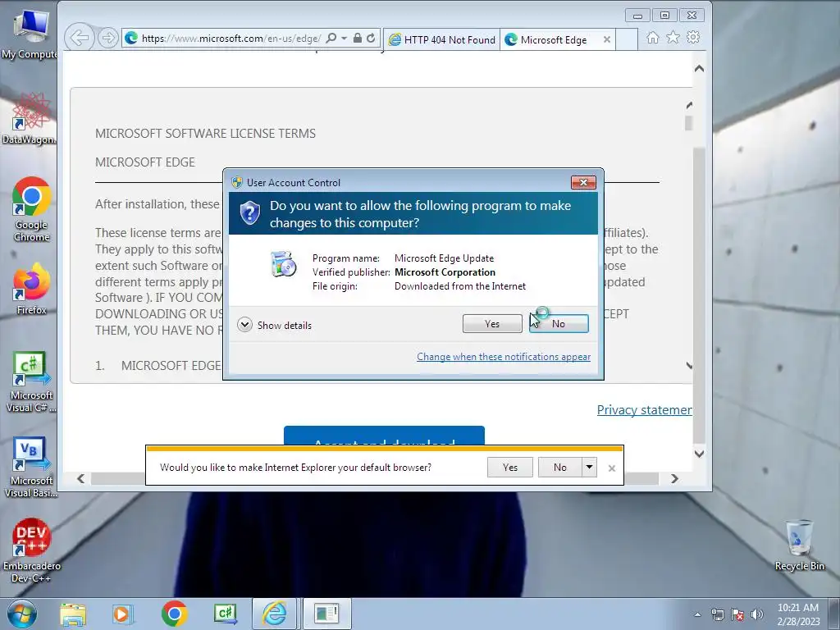
Task: Click the "Microsoft Corporation" publisher text
Action: click(445, 272)
